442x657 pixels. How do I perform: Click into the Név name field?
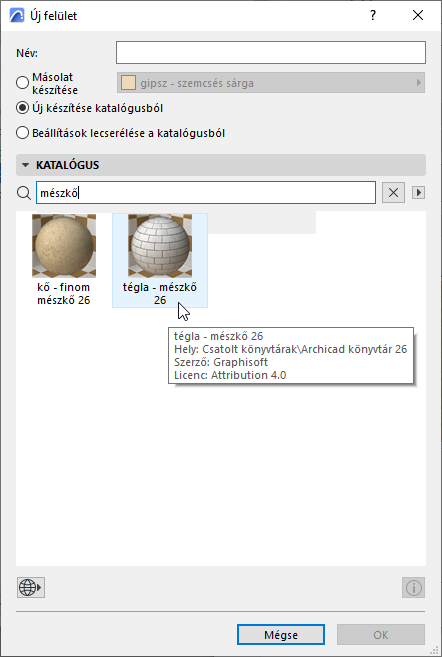[271, 52]
